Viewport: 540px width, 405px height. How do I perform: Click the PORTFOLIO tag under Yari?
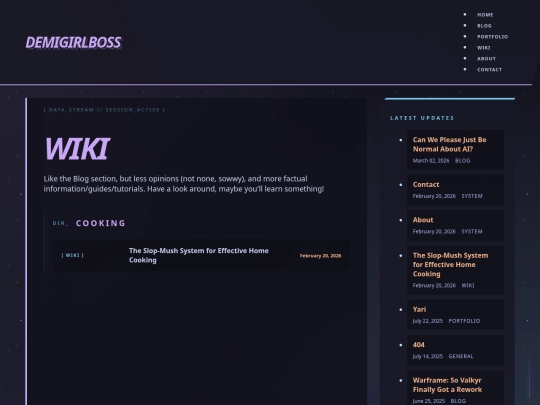[x=464, y=321]
